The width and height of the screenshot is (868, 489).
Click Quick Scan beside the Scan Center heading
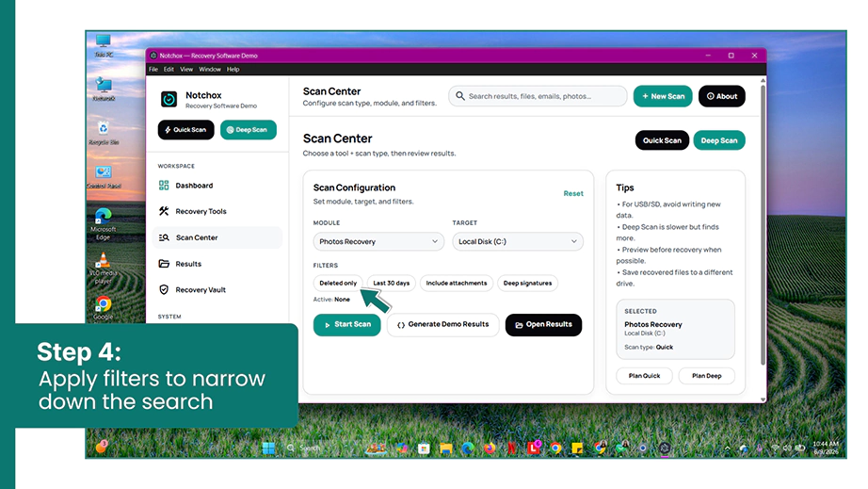[x=662, y=140]
